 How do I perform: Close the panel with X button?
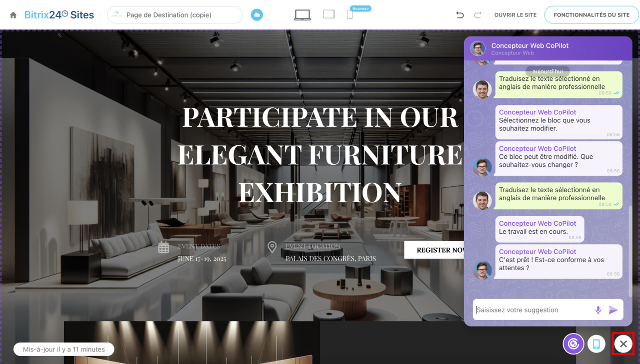tap(623, 344)
